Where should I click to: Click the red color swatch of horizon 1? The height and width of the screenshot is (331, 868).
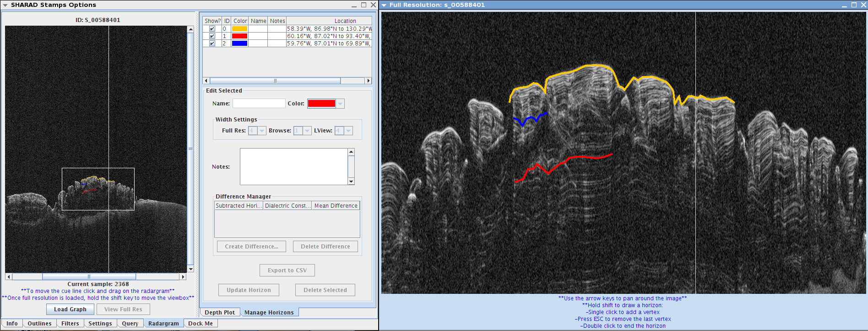tap(239, 36)
